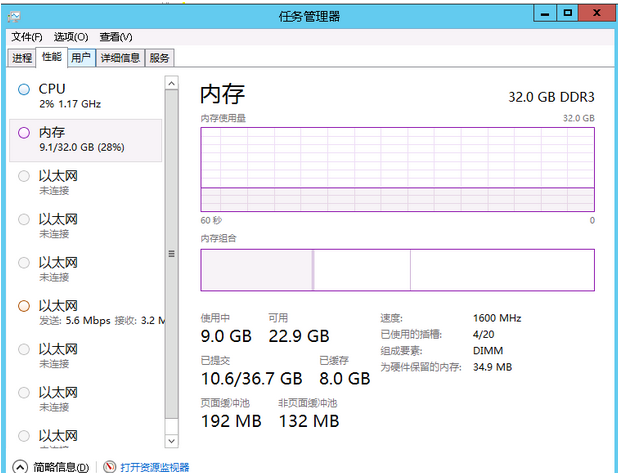618x473 pixels.
Task: Click the sidebar scroll up arrow
Action: [x=171, y=83]
